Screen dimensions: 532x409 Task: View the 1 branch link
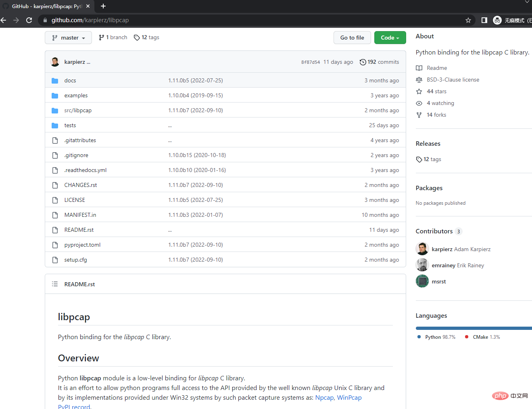tap(113, 38)
